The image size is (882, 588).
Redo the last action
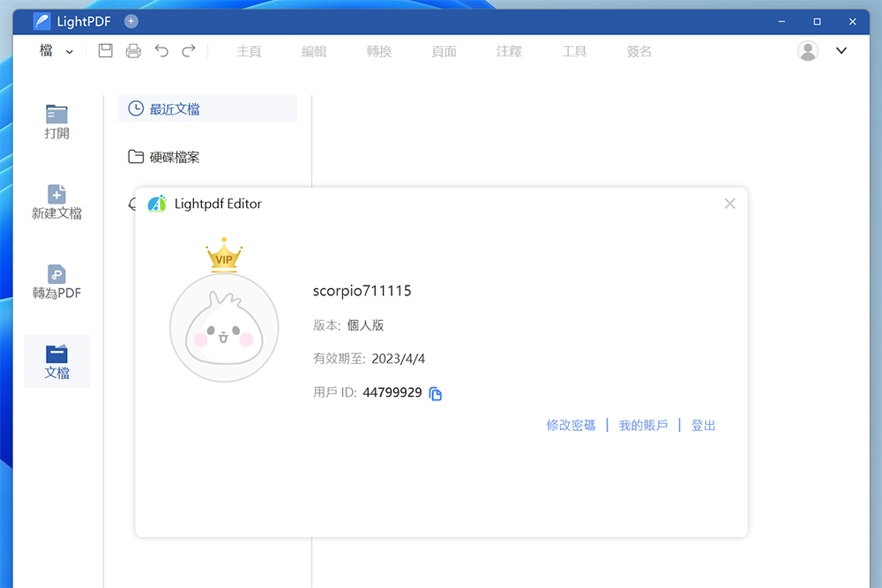[188, 50]
